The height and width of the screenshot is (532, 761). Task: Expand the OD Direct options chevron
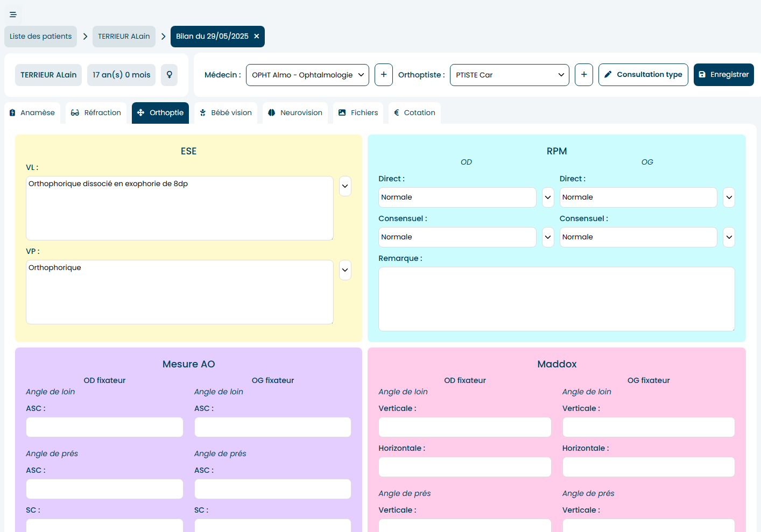click(x=548, y=197)
